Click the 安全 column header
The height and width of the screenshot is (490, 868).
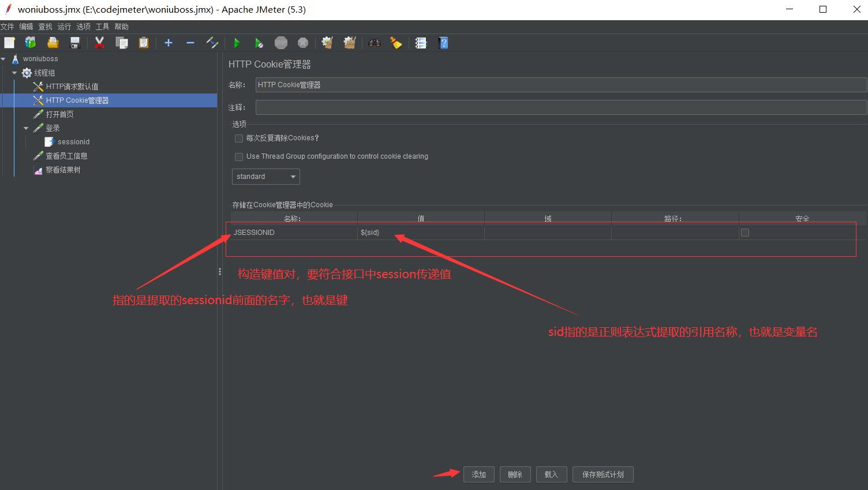(x=802, y=218)
